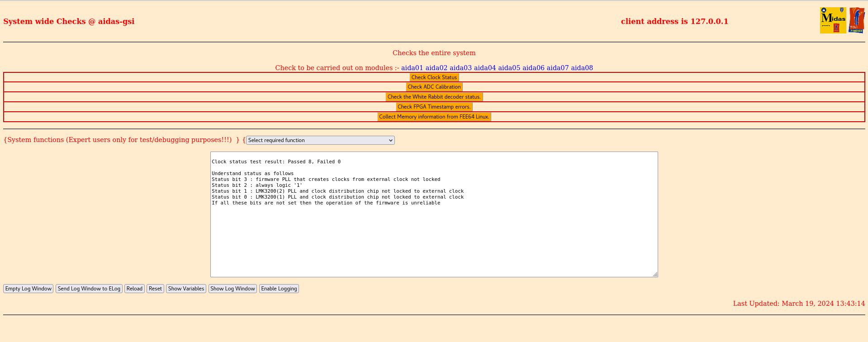Click the 'Last Updated' timestamp text
Viewport: 868px width, 342px height.
coord(799,304)
